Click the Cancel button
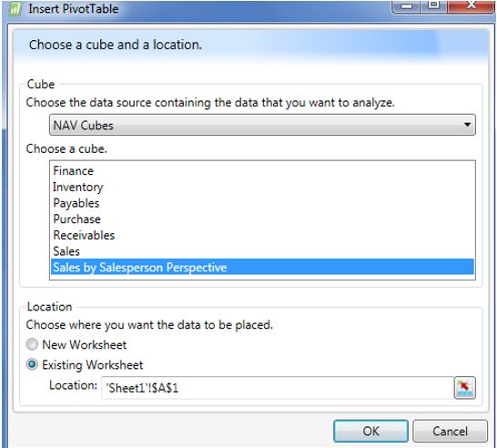 pyautogui.click(x=450, y=431)
